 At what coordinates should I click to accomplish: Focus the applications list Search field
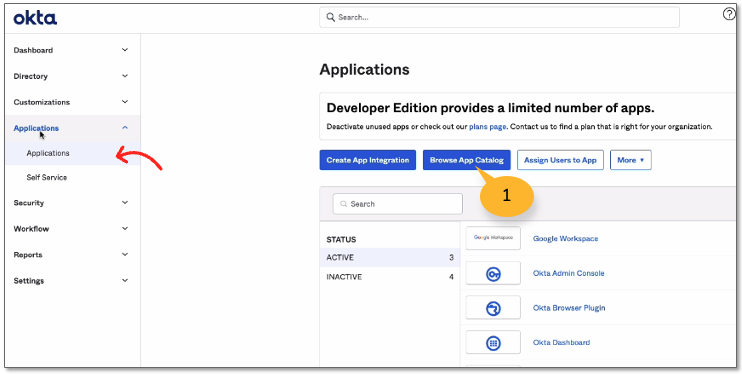(398, 204)
